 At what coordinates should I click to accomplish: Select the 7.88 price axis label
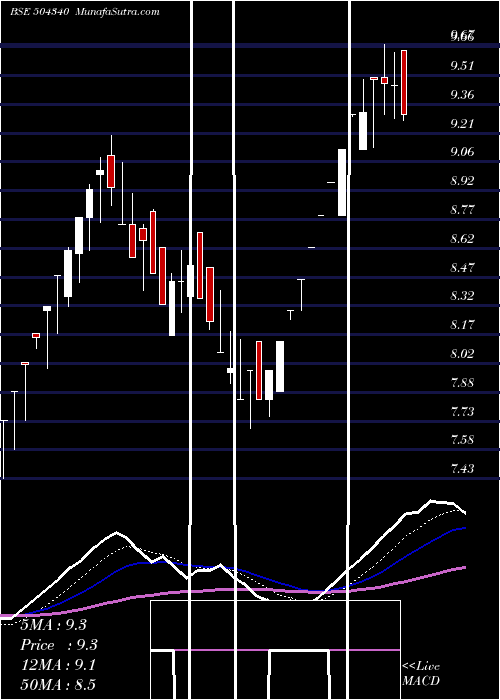click(462, 383)
